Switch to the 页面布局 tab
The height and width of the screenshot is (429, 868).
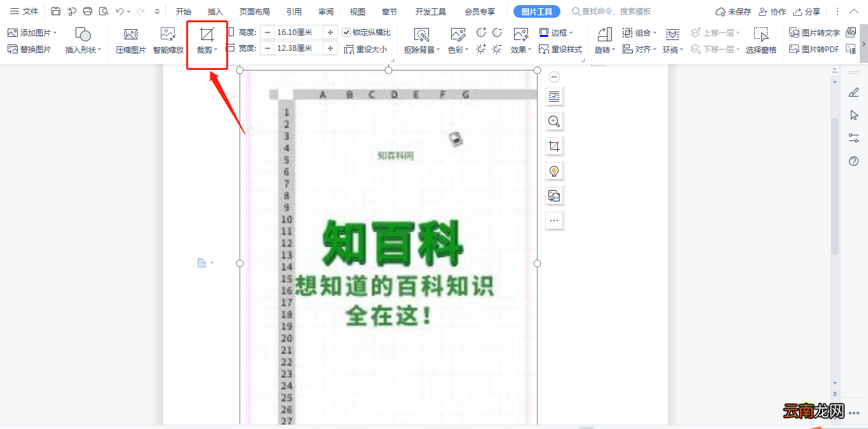254,11
